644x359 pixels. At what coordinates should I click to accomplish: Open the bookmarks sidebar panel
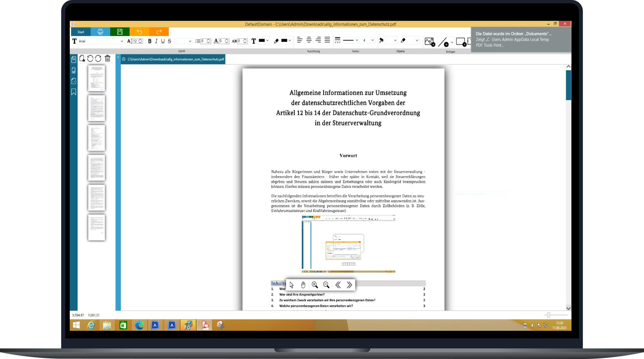pyautogui.click(x=74, y=92)
